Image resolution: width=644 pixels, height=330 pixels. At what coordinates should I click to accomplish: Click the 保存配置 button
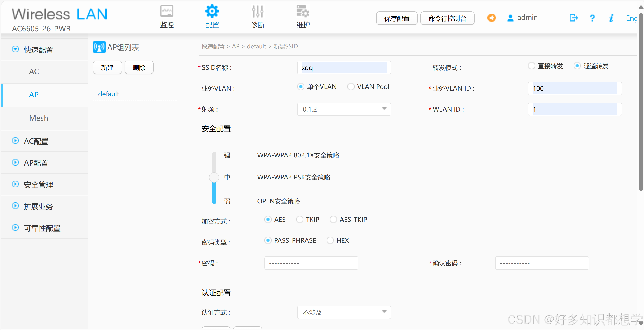click(x=397, y=18)
